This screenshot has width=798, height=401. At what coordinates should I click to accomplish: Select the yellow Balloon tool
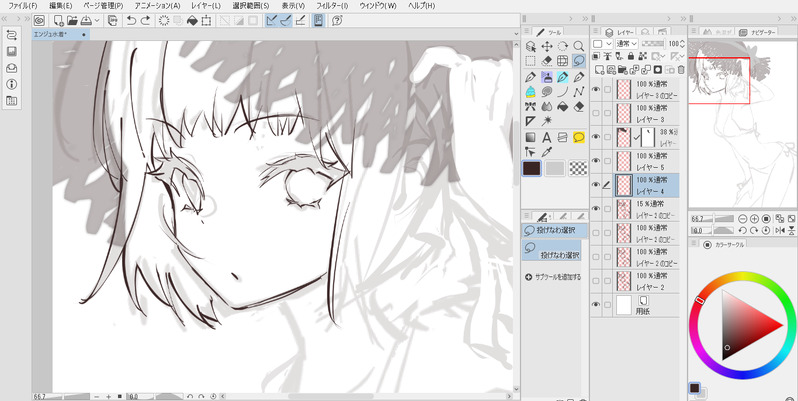click(x=579, y=137)
